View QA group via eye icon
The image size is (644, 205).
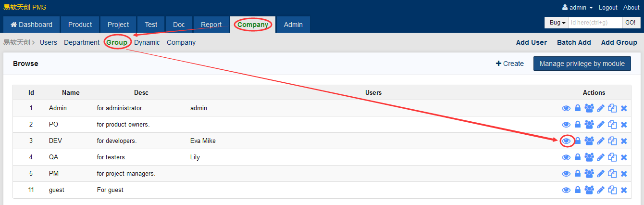[566, 157]
